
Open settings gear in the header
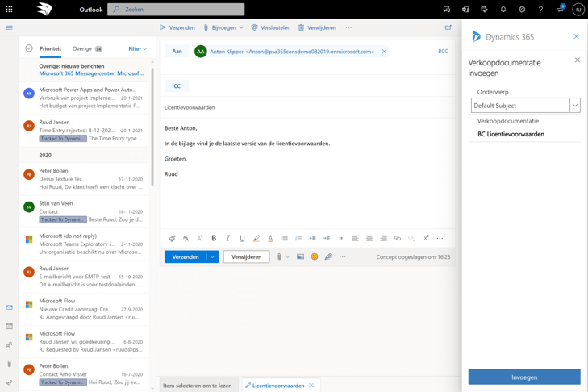coord(522,10)
